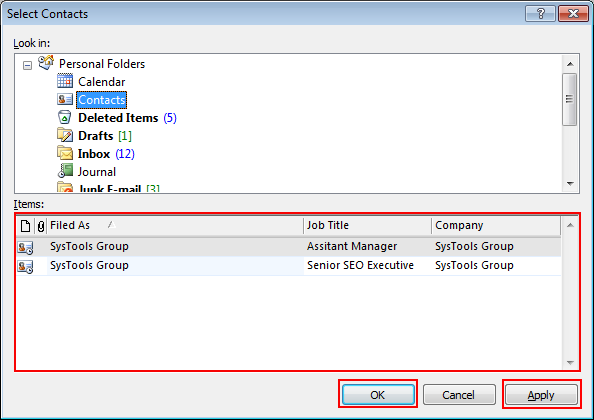The height and width of the screenshot is (420, 594).
Task: Confirm selection with OK button
Action: pos(378,395)
